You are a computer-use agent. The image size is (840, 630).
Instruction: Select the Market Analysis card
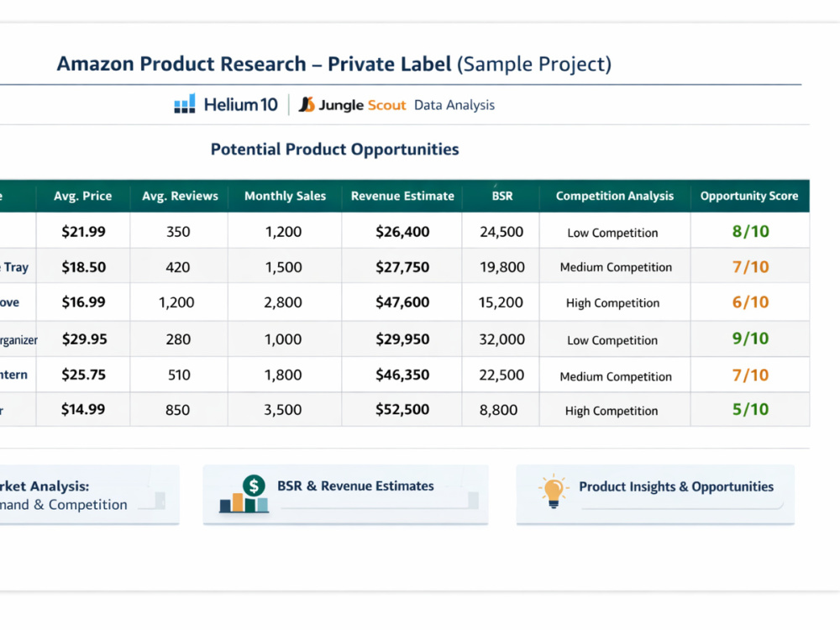(89, 495)
